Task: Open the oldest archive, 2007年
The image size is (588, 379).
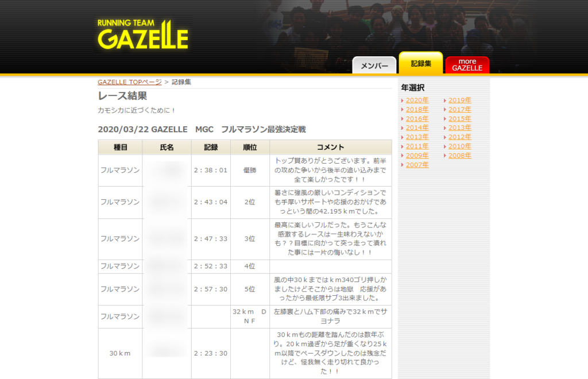Action: [x=417, y=165]
